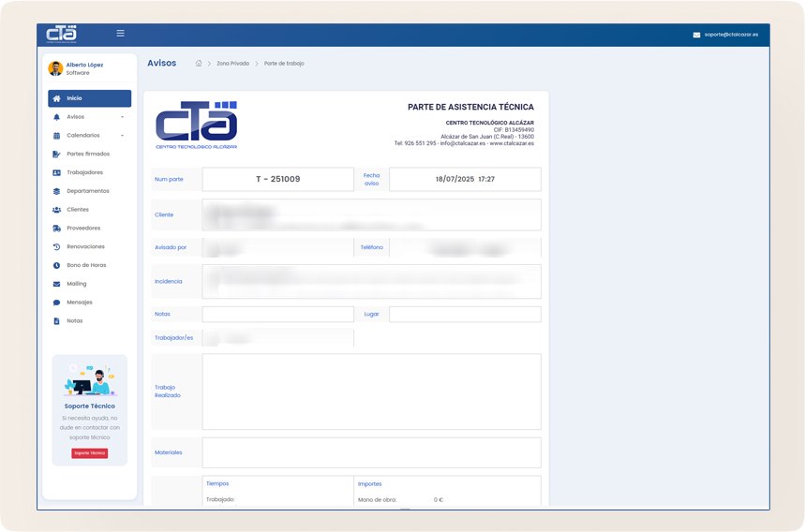Click the Materiales input field
The height and width of the screenshot is (532, 805).
point(372,452)
